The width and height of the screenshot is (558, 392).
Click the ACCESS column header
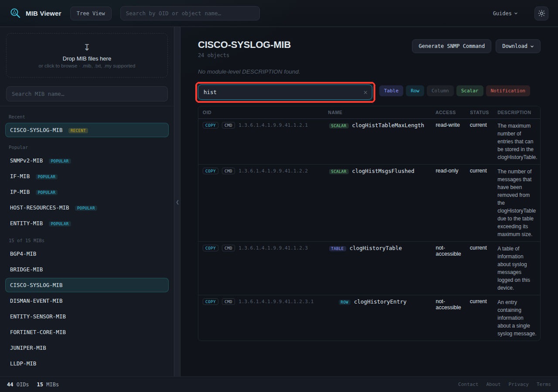[x=446, y=112]
